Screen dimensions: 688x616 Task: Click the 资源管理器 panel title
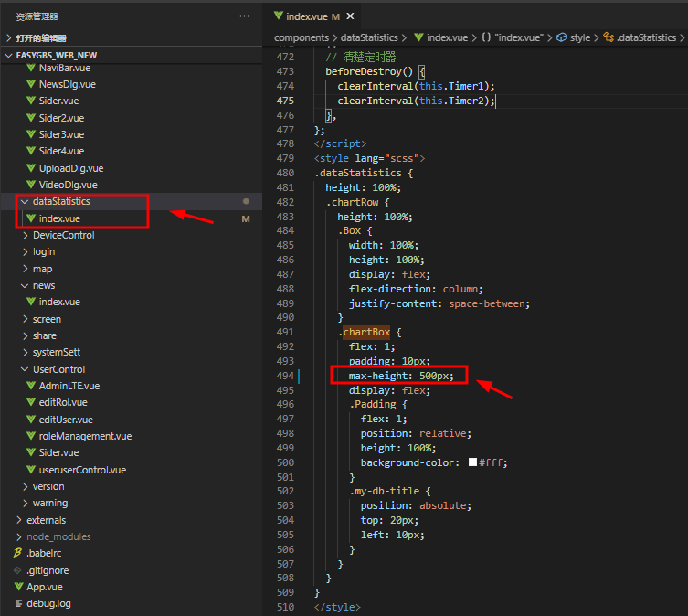37,16
